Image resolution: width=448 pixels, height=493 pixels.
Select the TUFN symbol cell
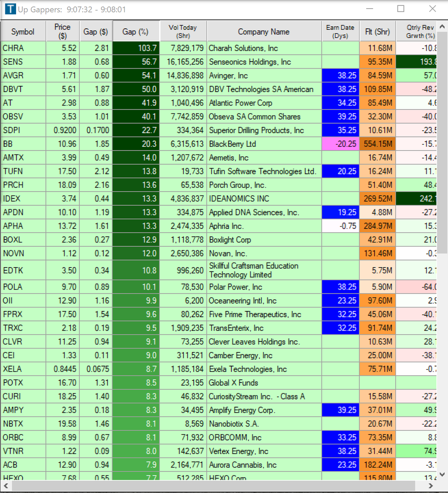point(23,171)
